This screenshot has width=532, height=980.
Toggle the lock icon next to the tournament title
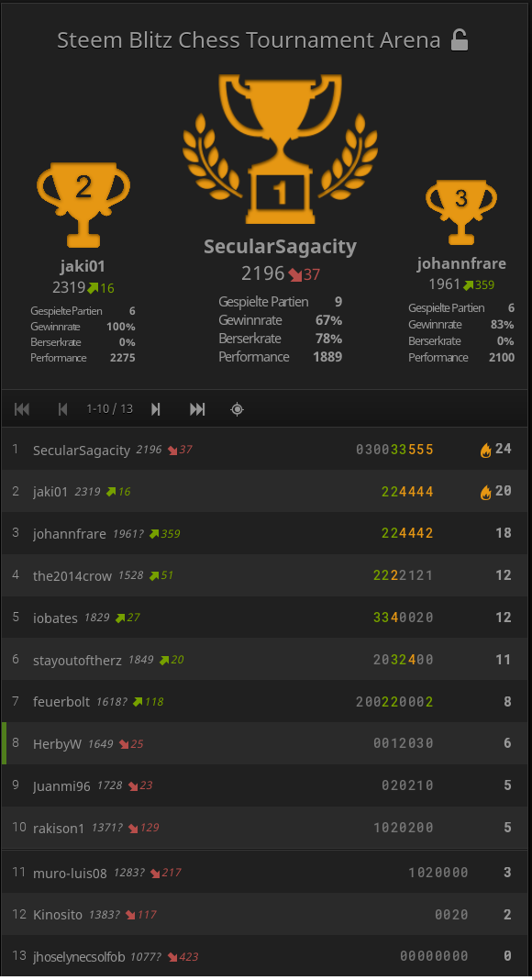[460, 39]
